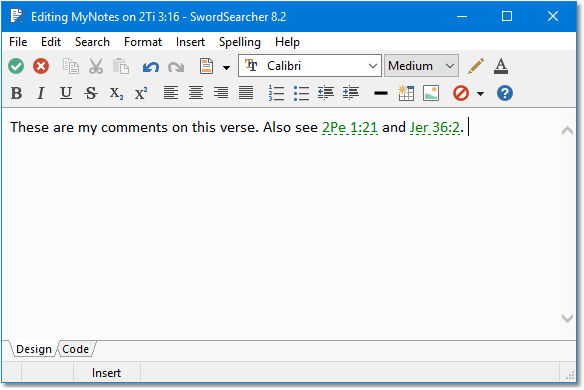This screenshot has width=584, height=390.
Task: Click the Cut scissors icon
Action: pos(96,66)
